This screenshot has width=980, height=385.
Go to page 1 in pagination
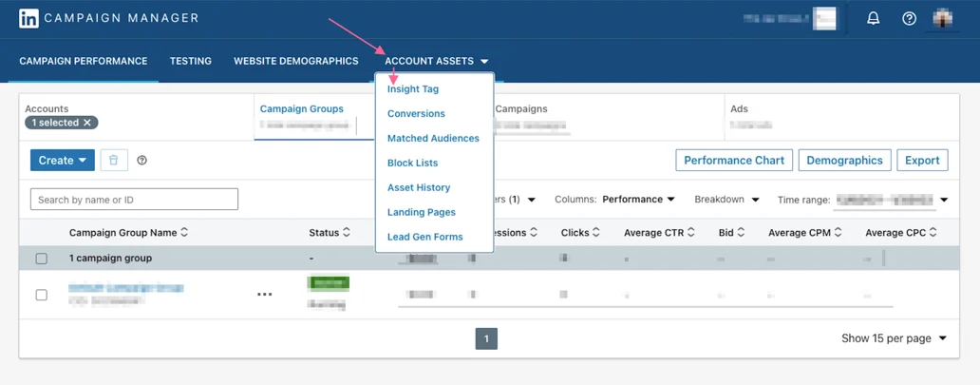[486, 338]
